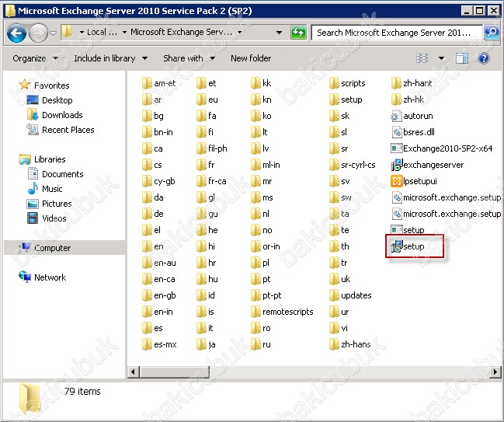Image resolution: width=504 pixels, height=422 pixels.
Task: Open the zh-hk folder
Action: (x=408, y=99)
